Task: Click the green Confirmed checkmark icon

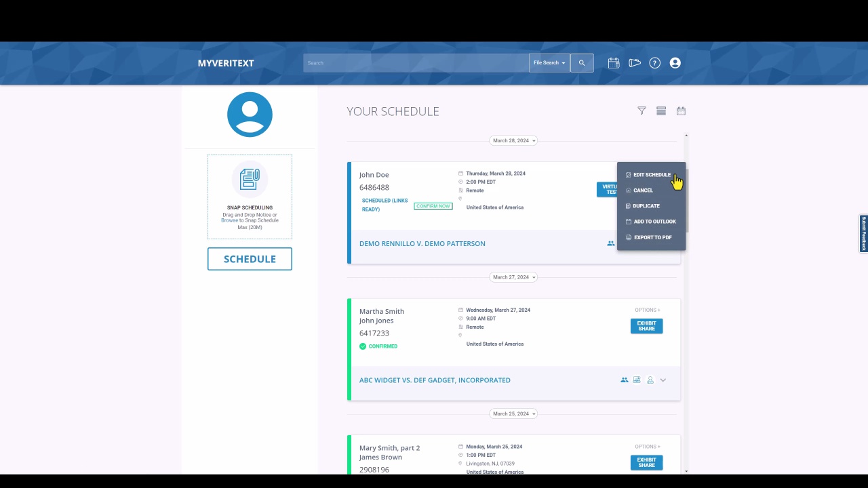Action: coord(363,346)
